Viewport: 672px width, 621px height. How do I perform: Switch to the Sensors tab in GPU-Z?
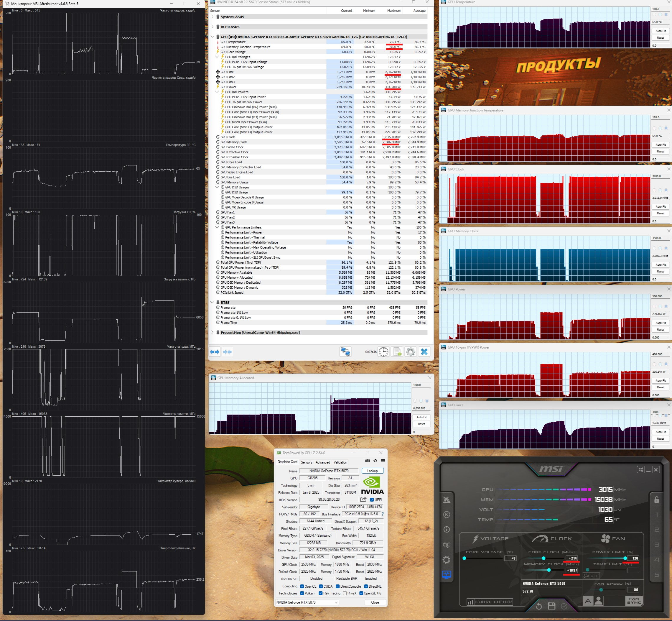306,462
